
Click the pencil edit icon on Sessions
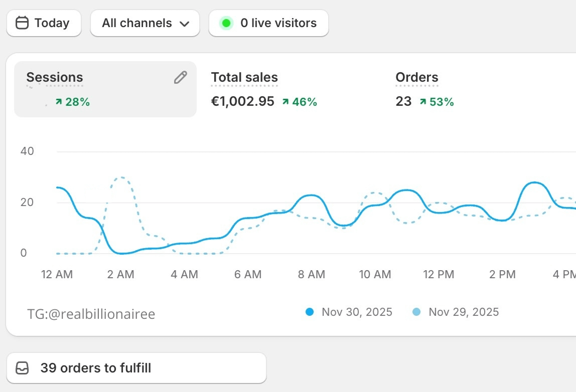coord(180,77)
